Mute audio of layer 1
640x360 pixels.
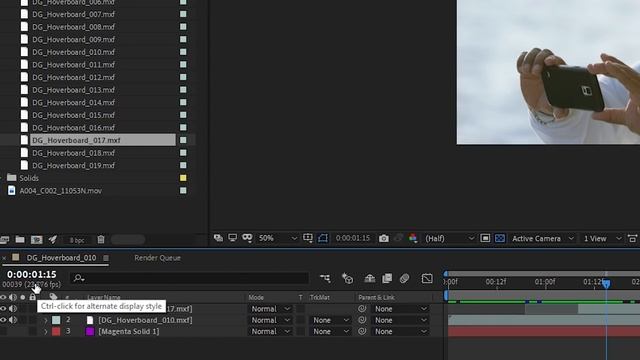(x=13, y=309)
